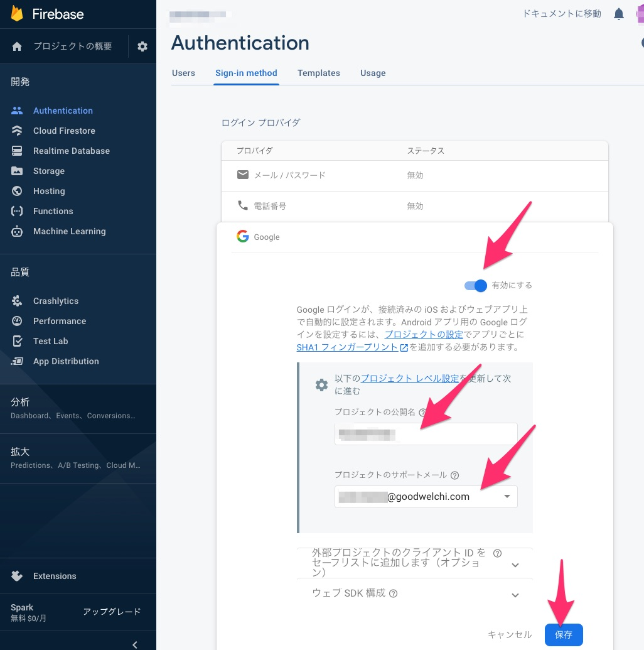
Task: Click ドキュメントに移動 link
Action: pos(562,14)
